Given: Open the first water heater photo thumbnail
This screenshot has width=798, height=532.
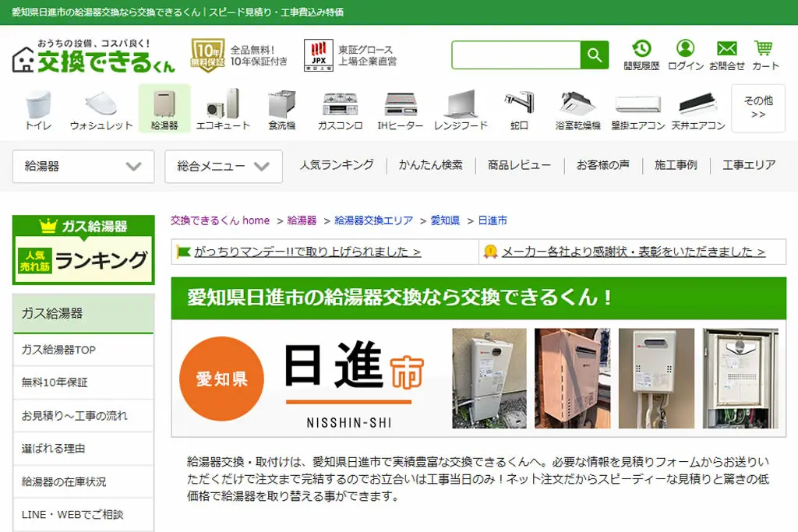Looking at the screenshot, I should coord(489,378).
